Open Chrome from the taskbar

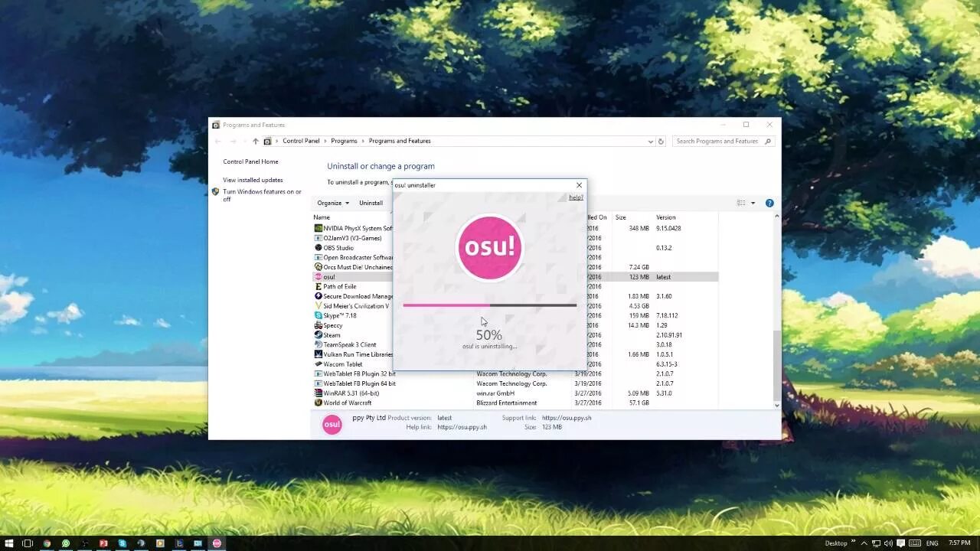(x=47, y=543)
